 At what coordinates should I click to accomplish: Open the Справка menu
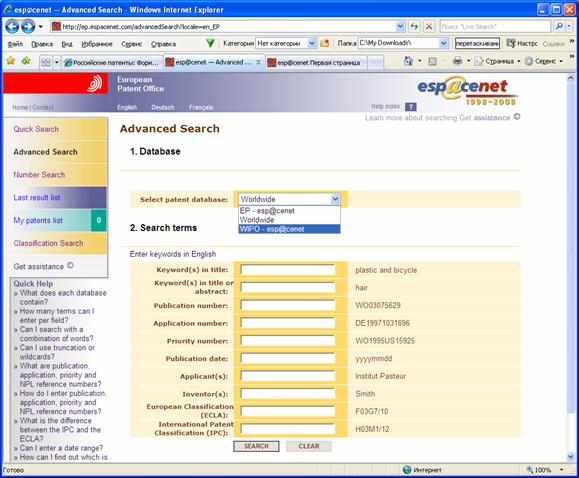pyautogui.click(x=163, y=44)
